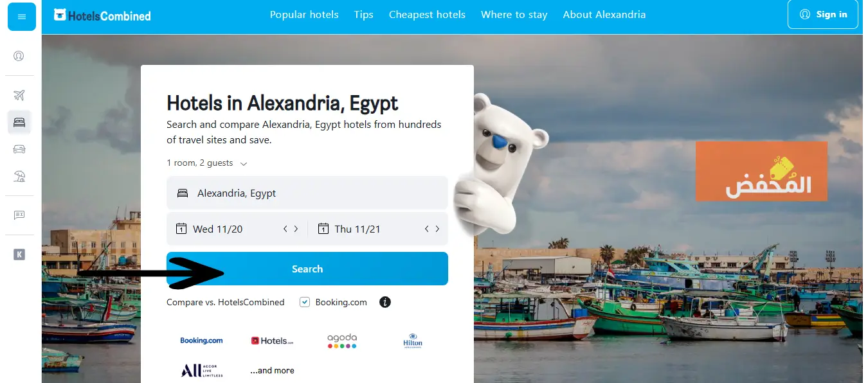Viewport: 868px width, 383px height.
Task: Go to Popular hotels section
Action: coord(304,15)
